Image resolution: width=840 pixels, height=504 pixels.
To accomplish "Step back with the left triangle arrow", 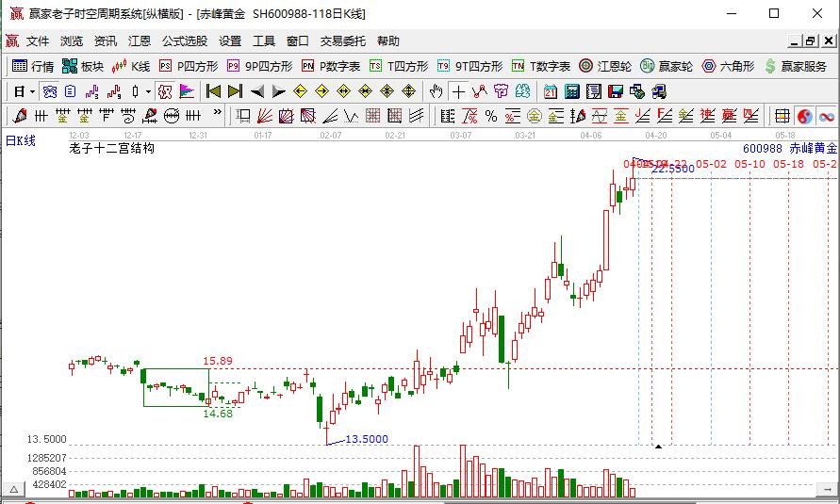I will pos(257,92).
